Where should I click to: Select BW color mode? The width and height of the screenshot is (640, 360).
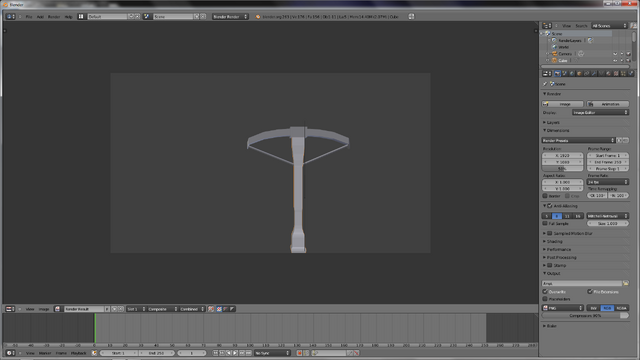[593, 308]
